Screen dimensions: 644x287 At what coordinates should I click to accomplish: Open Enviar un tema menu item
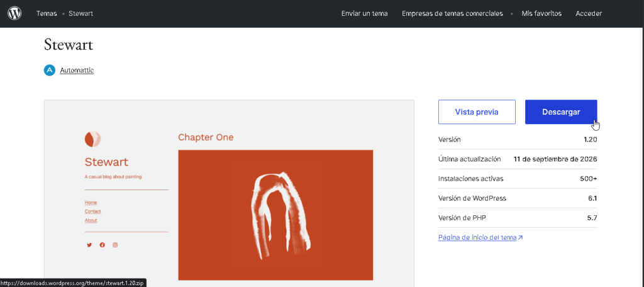pyautogui.click(x=364, y=14)
